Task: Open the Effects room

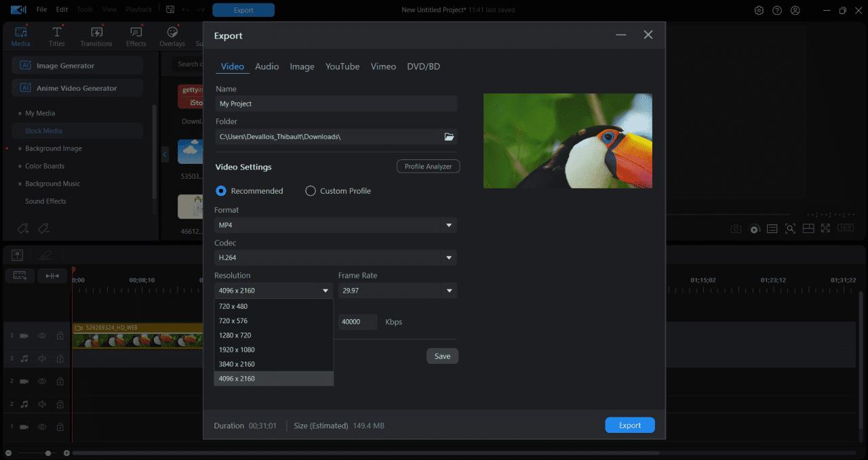Action: (136, 36)
